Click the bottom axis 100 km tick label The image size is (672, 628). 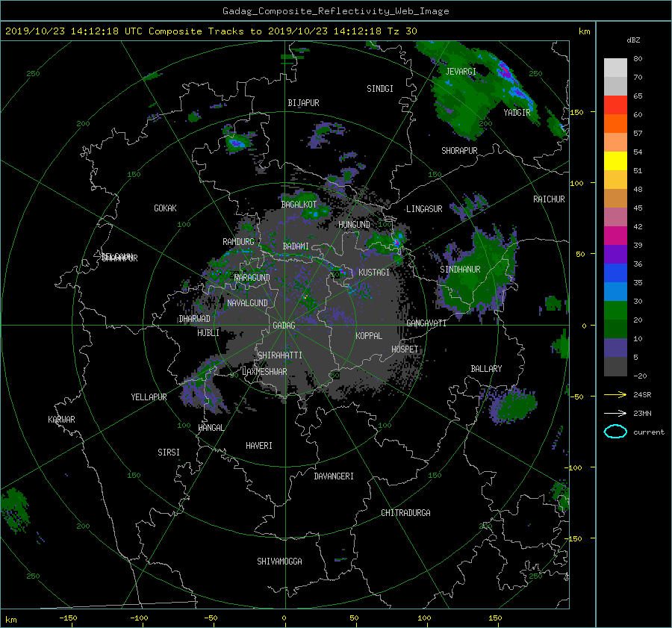click(424, 618)
